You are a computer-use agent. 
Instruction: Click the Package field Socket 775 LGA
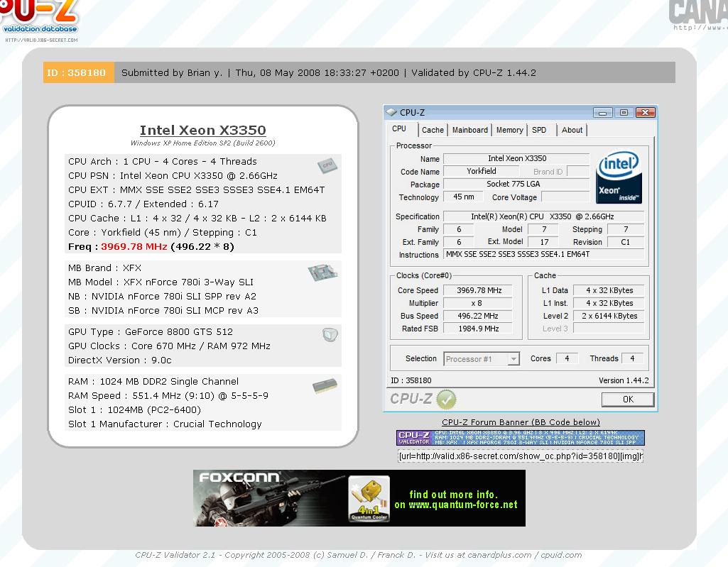pos(516,185)
